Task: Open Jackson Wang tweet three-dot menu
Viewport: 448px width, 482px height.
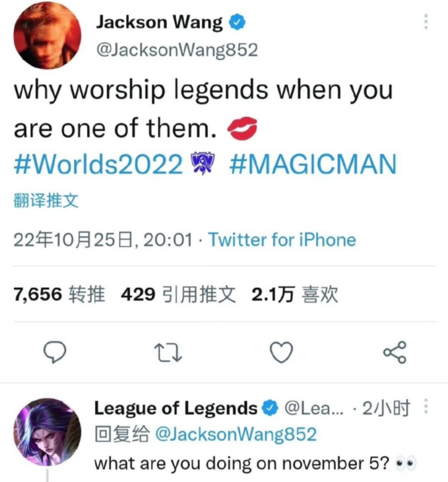Action: pos(426,22)
